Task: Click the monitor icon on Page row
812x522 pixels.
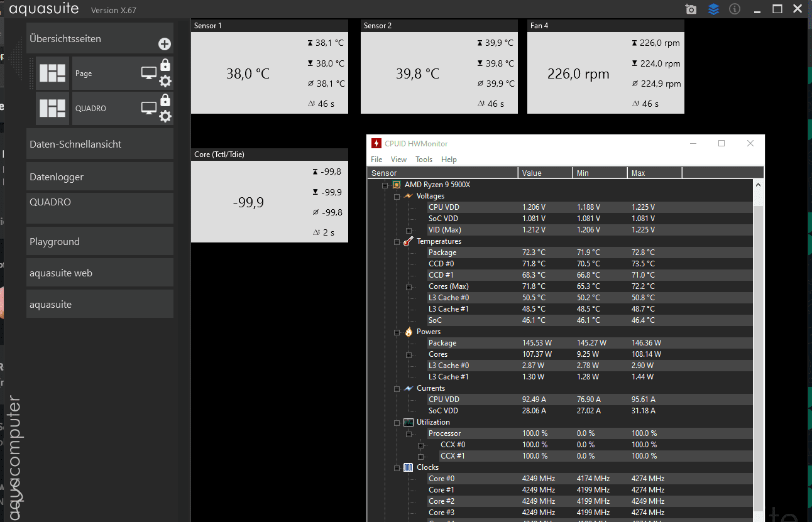Action: coord(148,73)
